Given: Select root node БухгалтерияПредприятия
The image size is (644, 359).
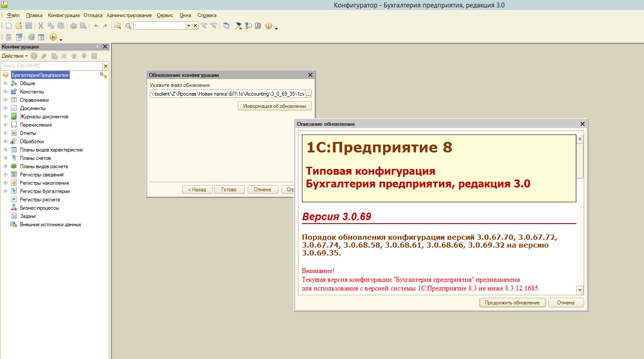Looking at the screenshot, I should coord(40,75).
